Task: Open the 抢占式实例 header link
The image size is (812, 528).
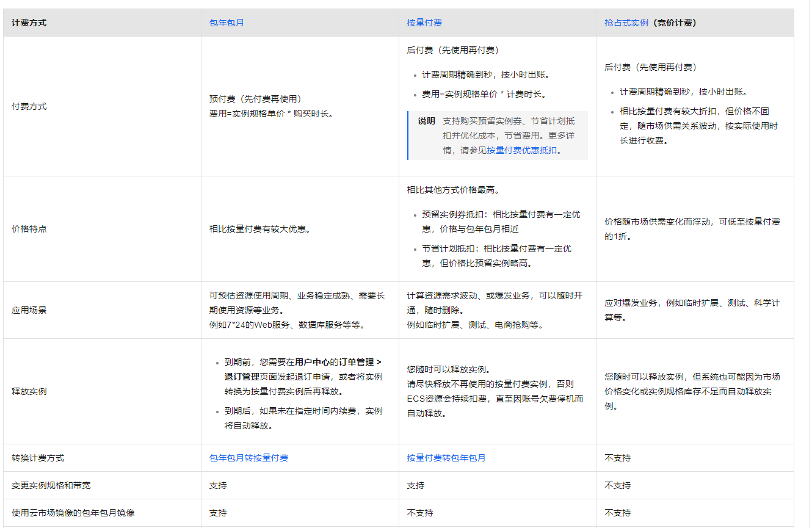Action: [x=626, y=23]
